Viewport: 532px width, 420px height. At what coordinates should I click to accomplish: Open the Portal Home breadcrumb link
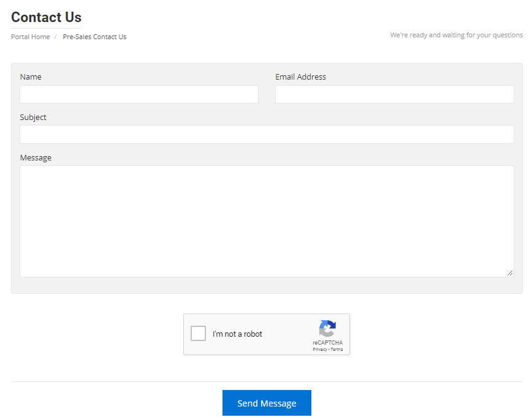pyautogui.click(x=31, y=37)
